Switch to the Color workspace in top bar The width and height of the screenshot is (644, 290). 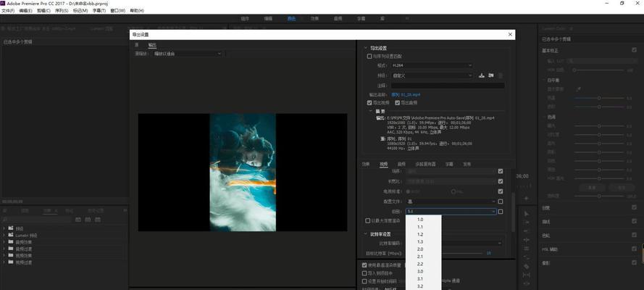(291, 18)
